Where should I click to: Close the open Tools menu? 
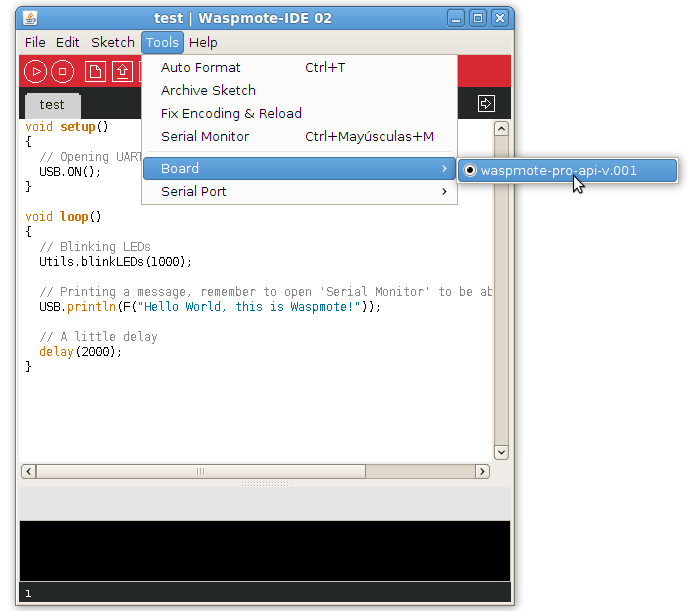coord(162,43)
